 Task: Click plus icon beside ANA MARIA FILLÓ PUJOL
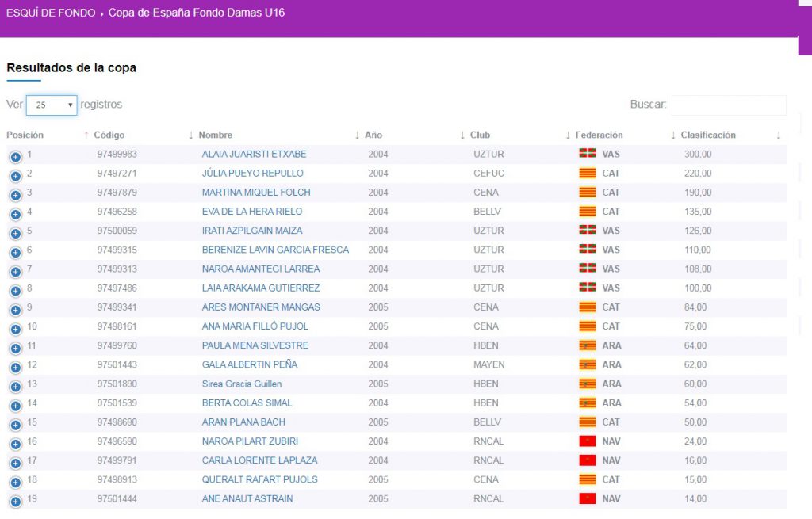pyautogui.click(x=16, y=329)
